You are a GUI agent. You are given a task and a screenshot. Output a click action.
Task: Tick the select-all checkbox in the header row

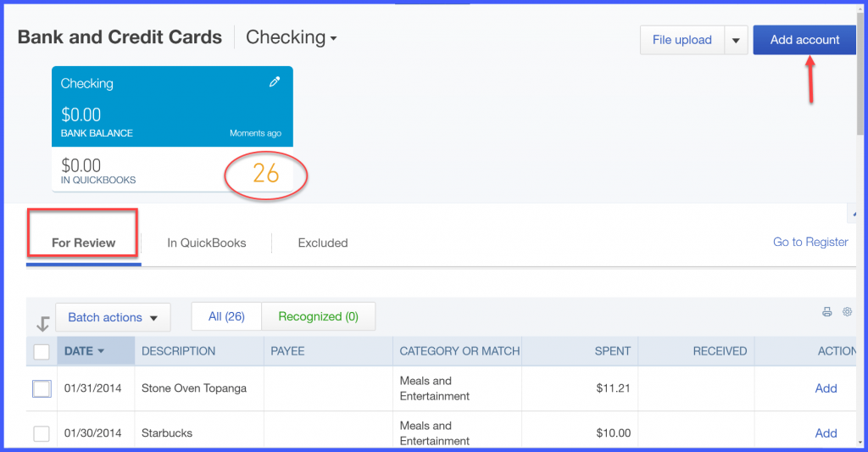[x=42, y=352]
